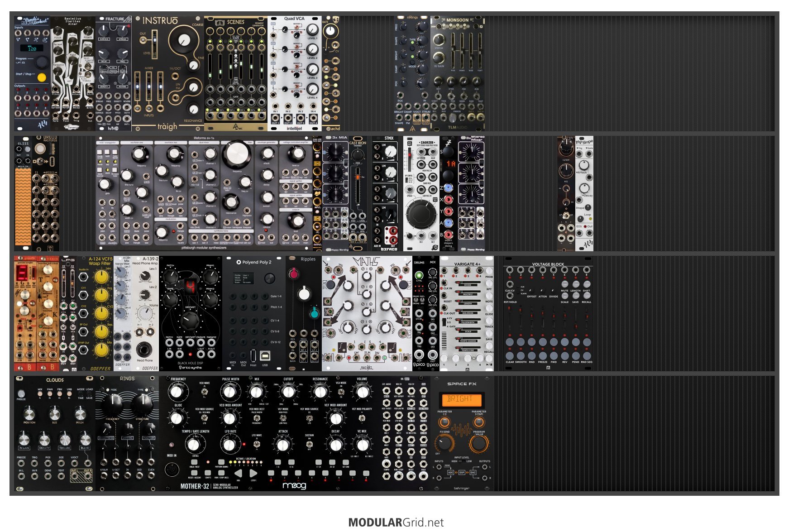Toggle the VCF Mod Source switch on Mother-32
The height and width of the screenshot is (532, 793).
(310, 417)
